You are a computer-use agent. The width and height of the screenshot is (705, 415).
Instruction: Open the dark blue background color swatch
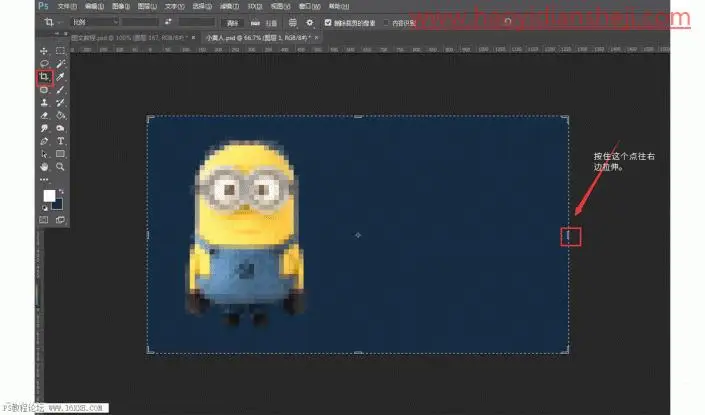click(x=58, y=205)
